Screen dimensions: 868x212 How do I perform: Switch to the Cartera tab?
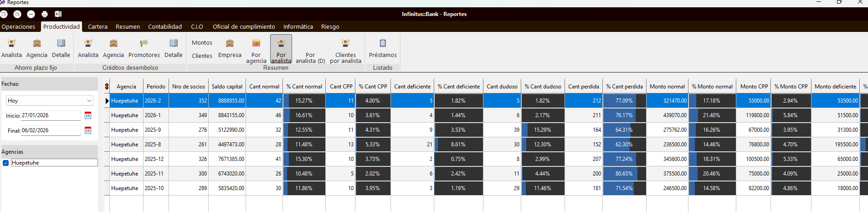pos(98,27)
